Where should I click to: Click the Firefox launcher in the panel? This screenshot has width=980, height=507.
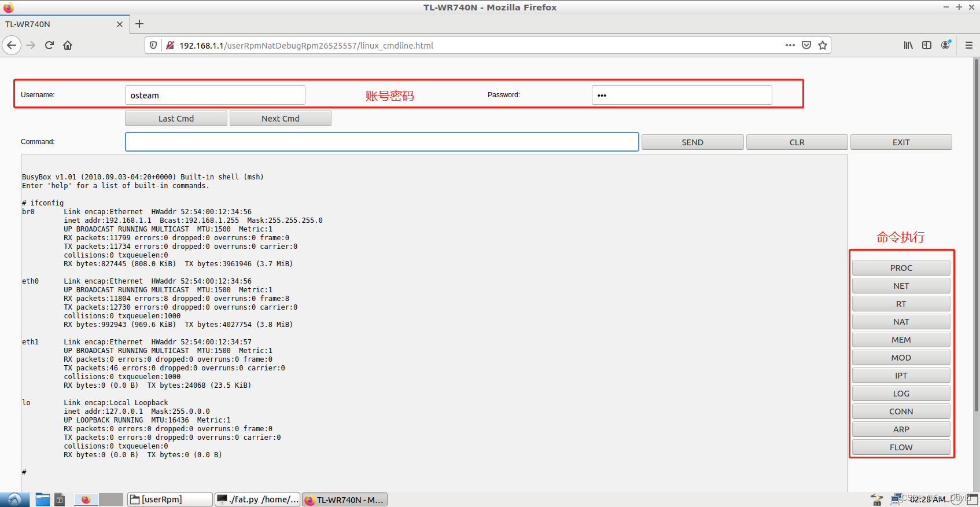pos(86,499)
